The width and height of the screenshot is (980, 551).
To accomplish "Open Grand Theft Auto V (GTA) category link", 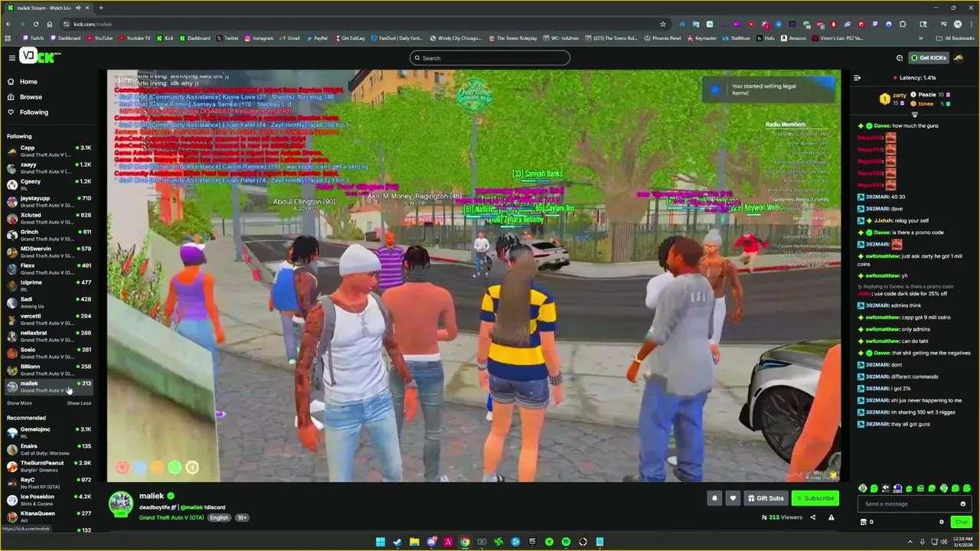I will pyautogui.click(x=171, y=518).
